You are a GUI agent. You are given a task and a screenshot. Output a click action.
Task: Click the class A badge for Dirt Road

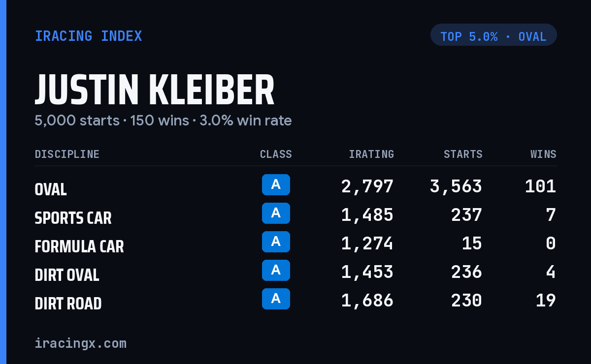(276, 299)
